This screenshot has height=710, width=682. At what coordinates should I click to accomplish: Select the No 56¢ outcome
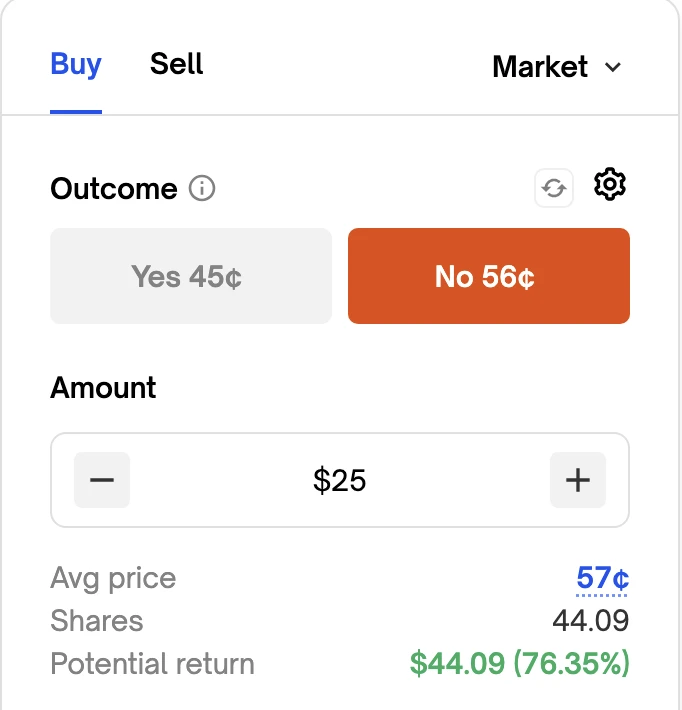488,276
